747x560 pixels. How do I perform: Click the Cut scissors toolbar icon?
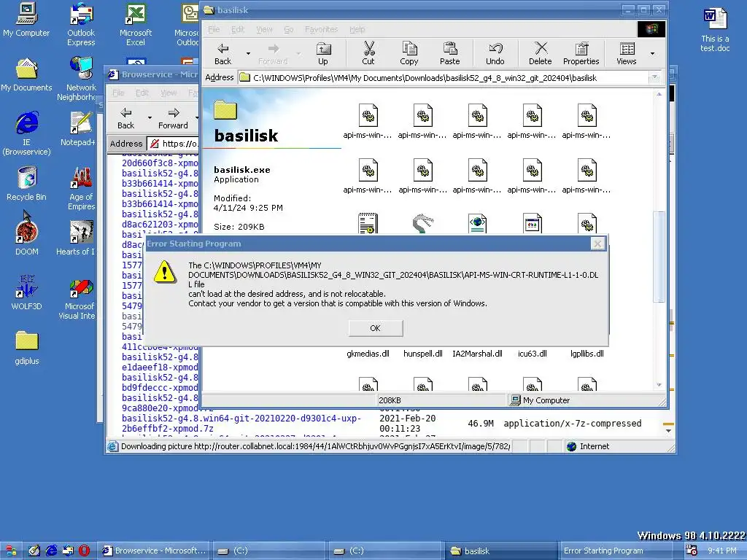point(368,54)
